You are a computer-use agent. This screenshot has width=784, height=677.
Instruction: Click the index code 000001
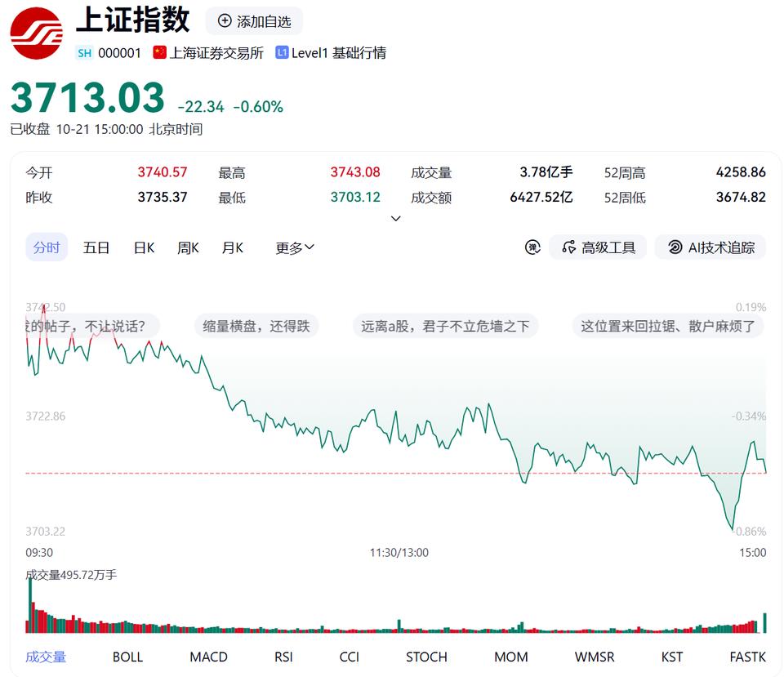click(119, 53)
